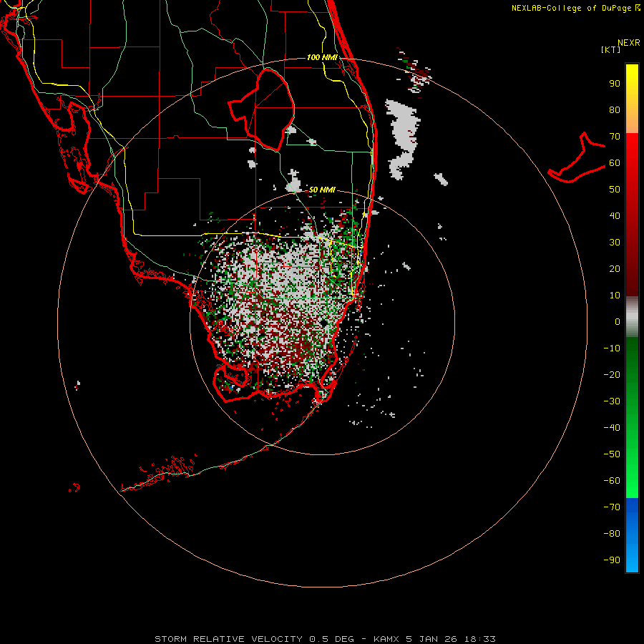
Task: Click the large gray echo offshore east of the coast
Action: pyautogui.click(x=402, y=139)
